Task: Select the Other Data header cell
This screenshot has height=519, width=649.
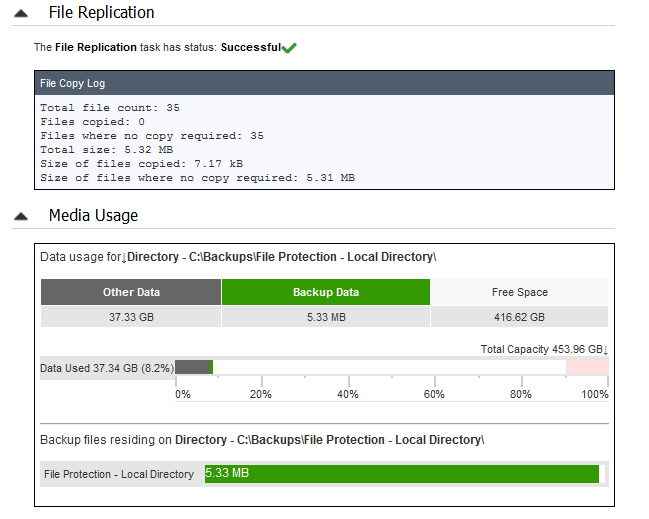Action: click(131, 292)
